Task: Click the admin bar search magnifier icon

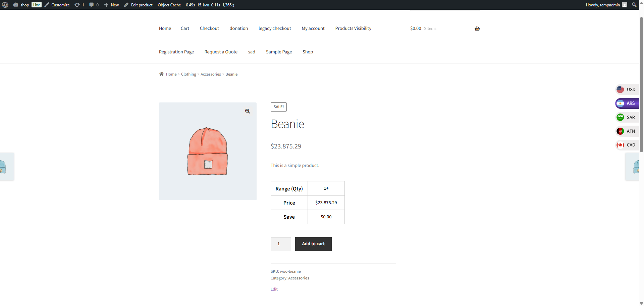Action: 634,5
